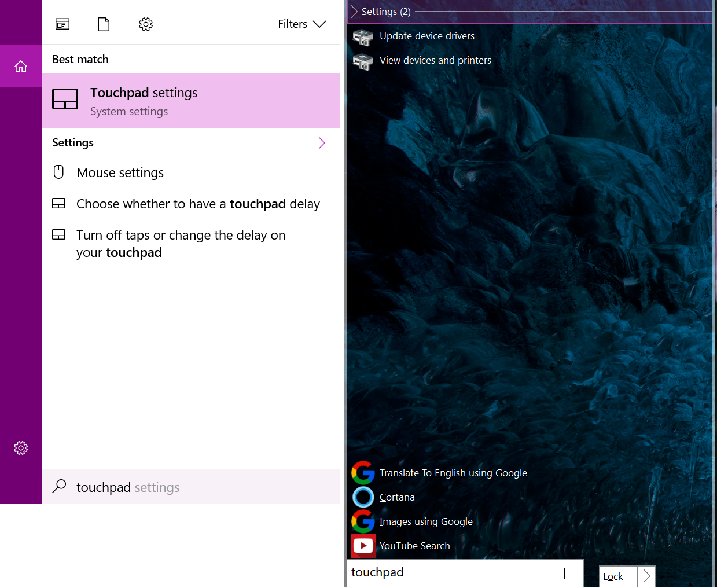Click the Home icon in the sidebar
Image resolution: width=717 pixels, height=588 pixels.
pyautogui.click(x=21, y=67)
